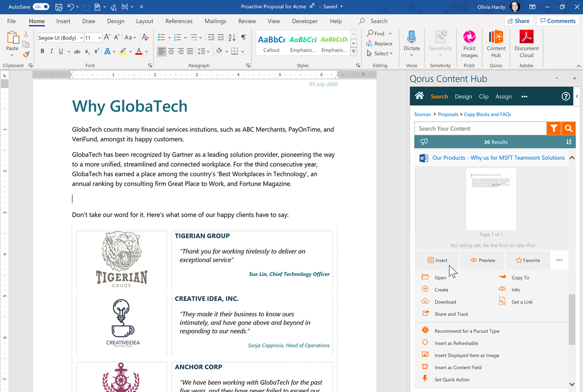Open the font name dropdown

coord(81,38)
